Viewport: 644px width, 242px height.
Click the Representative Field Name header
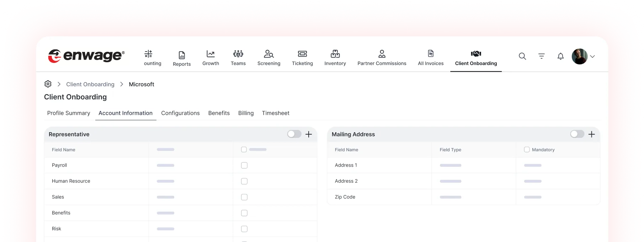(64, 150)
